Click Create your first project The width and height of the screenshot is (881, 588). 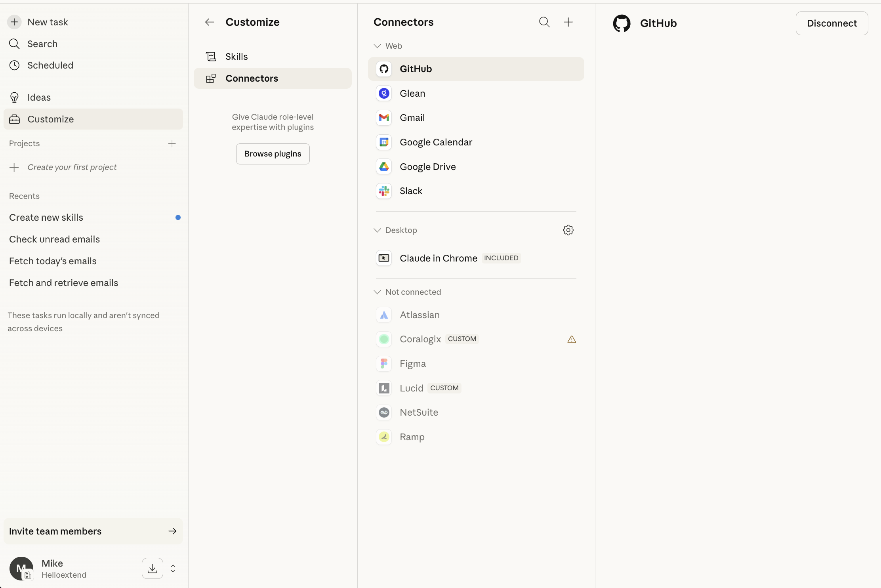pyautogui.click(x=72, y=167)
